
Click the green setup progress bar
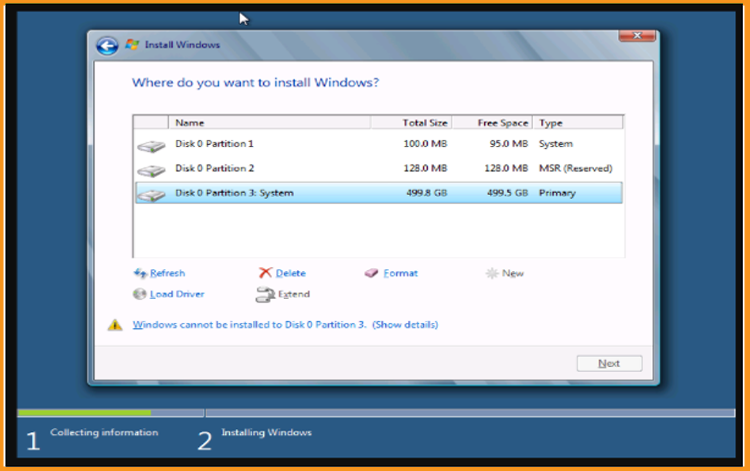(84, 412)
